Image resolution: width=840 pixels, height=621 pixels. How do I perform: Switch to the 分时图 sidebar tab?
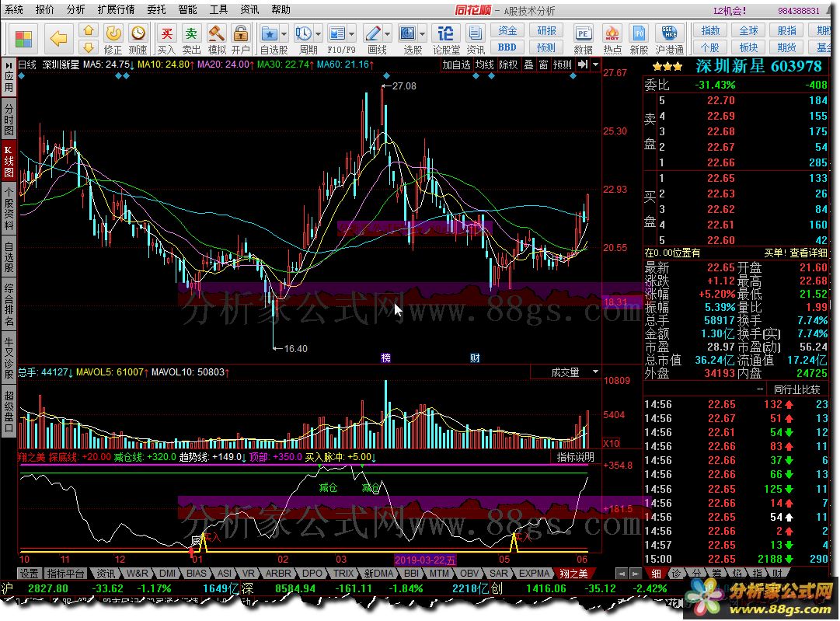9,119
